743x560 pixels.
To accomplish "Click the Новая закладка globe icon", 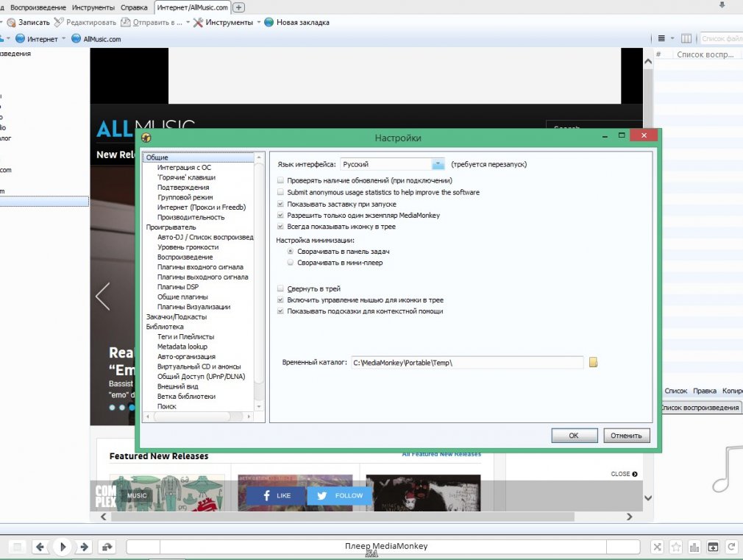I will pyautogui.click(x=269, y=22).
